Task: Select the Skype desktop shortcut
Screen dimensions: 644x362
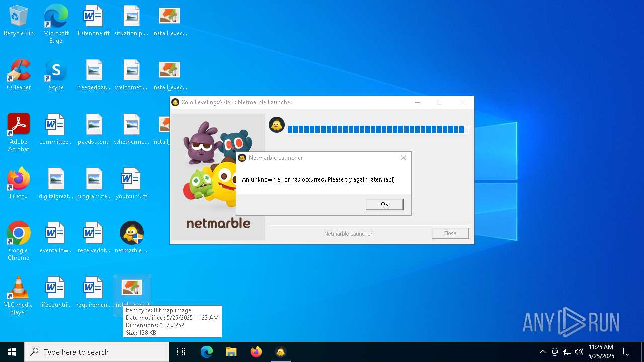Action: [x=56, y=75]
